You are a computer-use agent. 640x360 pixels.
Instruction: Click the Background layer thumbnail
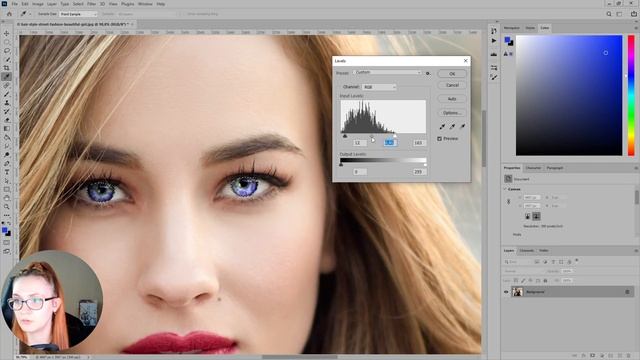pyautogui.click(x=518, y=292)
